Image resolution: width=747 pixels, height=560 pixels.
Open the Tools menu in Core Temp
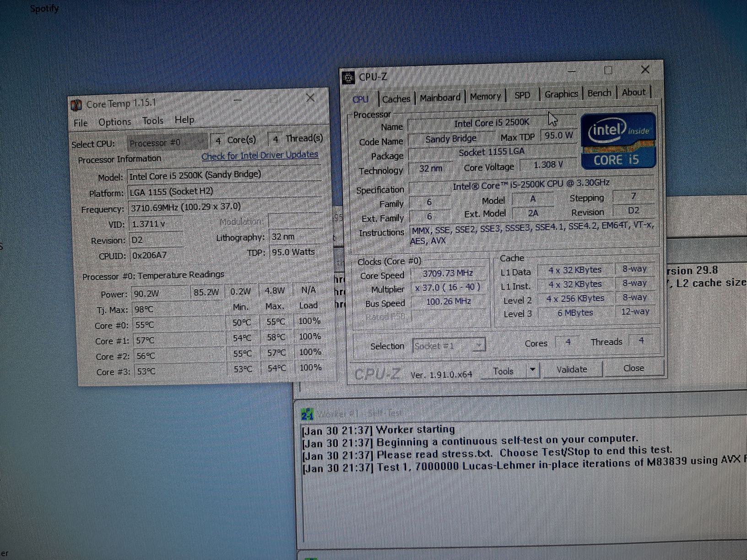click(x=152, y=120)
